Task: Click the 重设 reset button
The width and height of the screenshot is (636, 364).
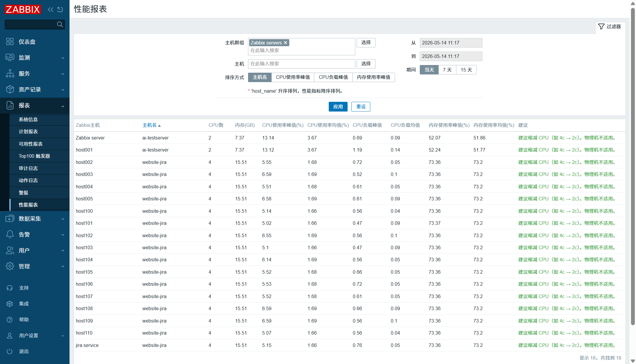Action: point(361,107)
